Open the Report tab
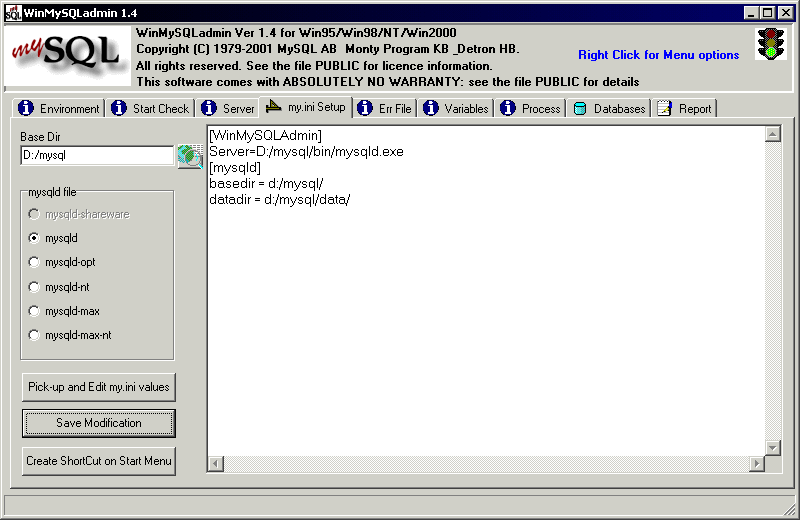 684,108
